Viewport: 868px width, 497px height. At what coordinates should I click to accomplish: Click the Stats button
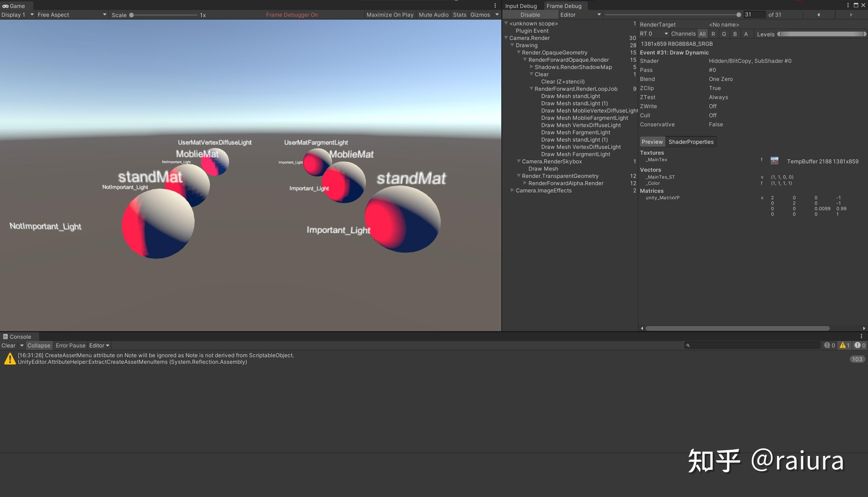tap(459, 15)
